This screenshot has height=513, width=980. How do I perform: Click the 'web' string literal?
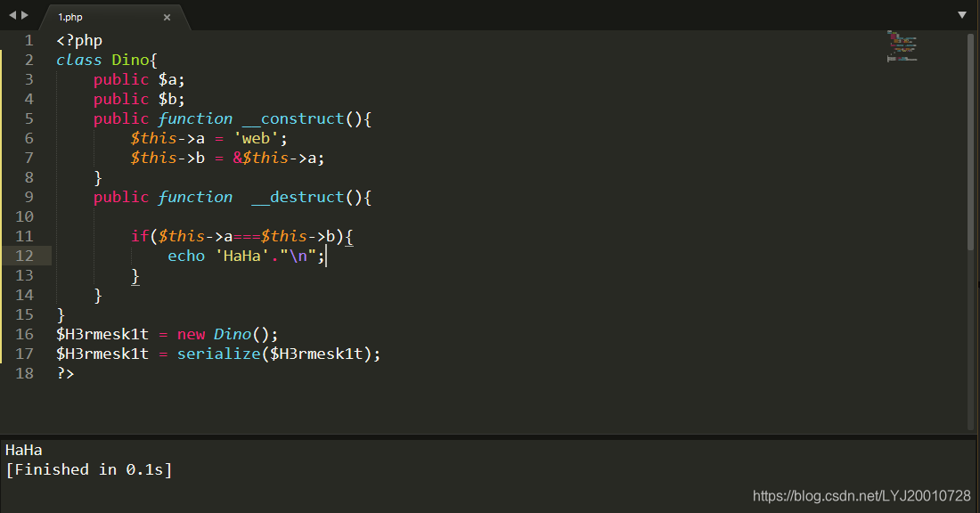[x=256, y=138]
